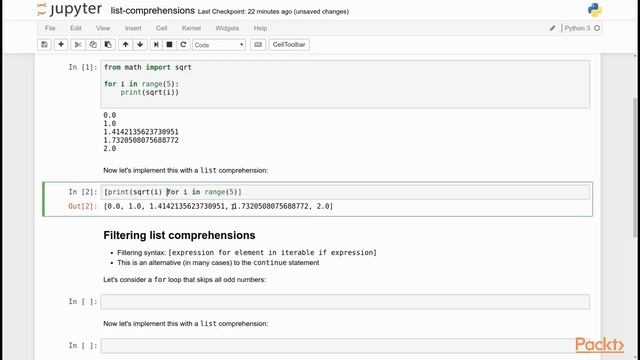The width and height of the screenshot is (640, 360).
Task: Click the 'Filtering list comprehensions' heading
Action: [x=179, y=236]
